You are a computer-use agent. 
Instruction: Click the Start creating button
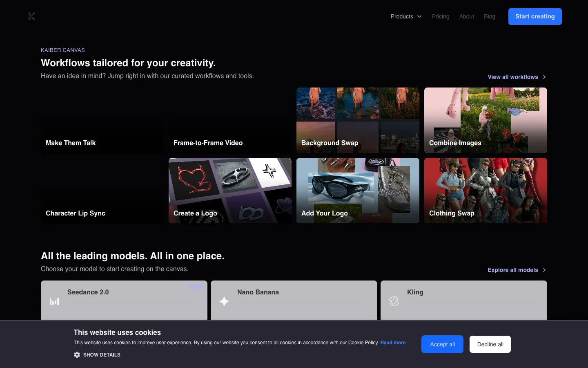click(x=535, y=16)
